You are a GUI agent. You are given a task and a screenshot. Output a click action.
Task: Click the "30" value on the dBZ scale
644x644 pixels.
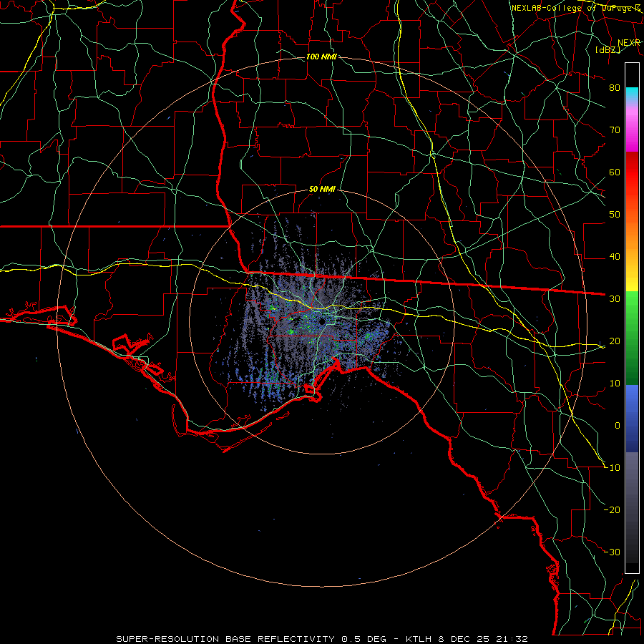tap(615, 298)
